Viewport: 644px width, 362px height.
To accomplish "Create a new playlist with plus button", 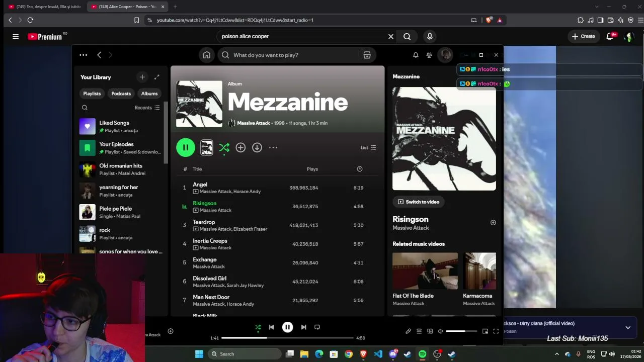I will pos(142,77).
